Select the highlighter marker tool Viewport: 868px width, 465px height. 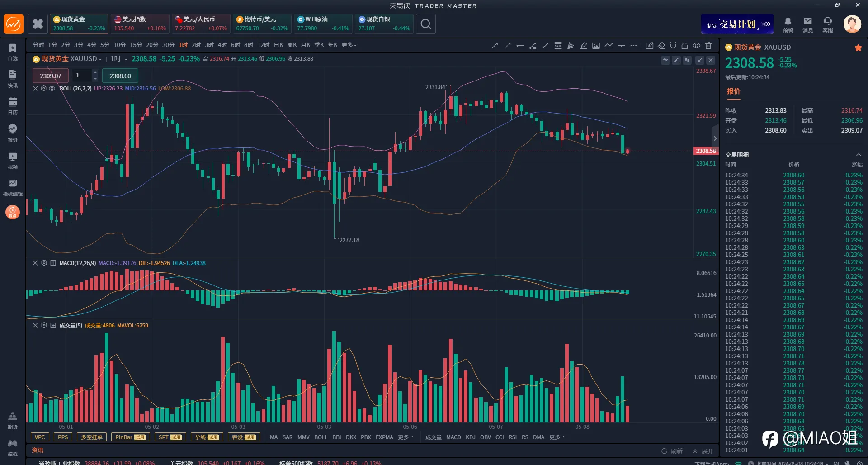point(584,45)
